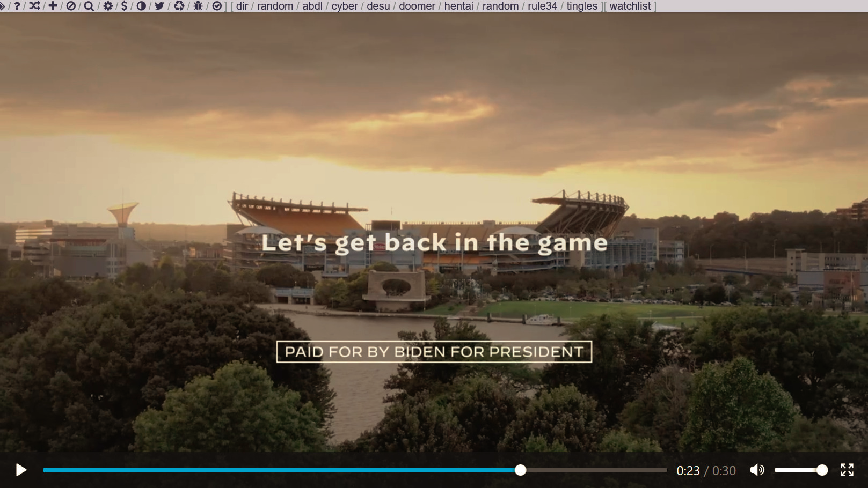Mute the video with speaker icon
Viewport: 868px width, 488px height.
[x=757, y=470]
